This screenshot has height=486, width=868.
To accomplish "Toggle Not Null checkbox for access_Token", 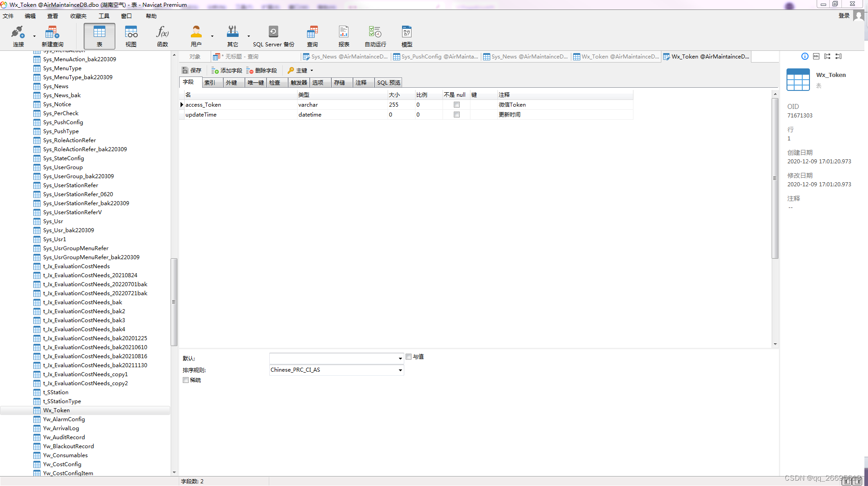I will [x=457, y=105].
